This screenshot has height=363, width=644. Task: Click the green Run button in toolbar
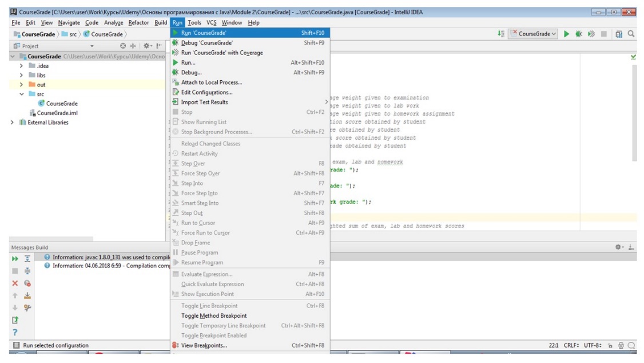pyautogui.click(x=566, y=34)
